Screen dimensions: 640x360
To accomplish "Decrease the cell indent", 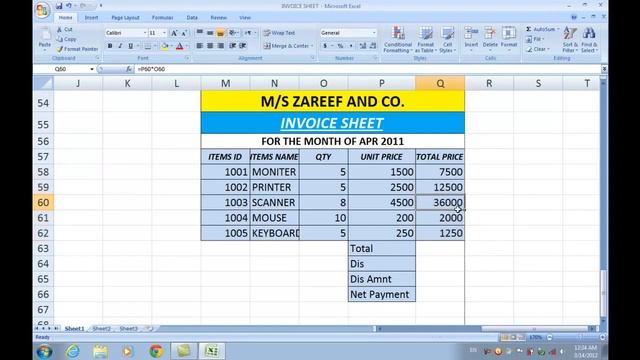I will (232, 46).
